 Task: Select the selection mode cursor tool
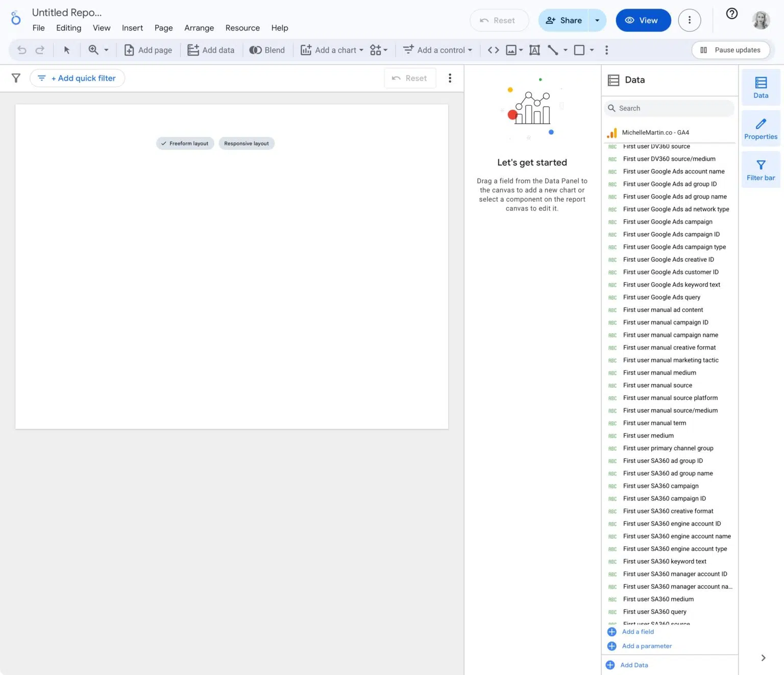click(x=66, y=50)
